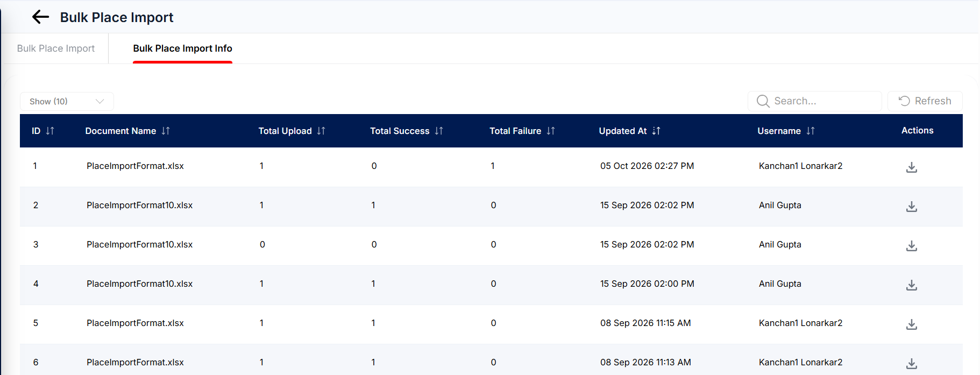Click the Total Failure column header

pos(515,131)
